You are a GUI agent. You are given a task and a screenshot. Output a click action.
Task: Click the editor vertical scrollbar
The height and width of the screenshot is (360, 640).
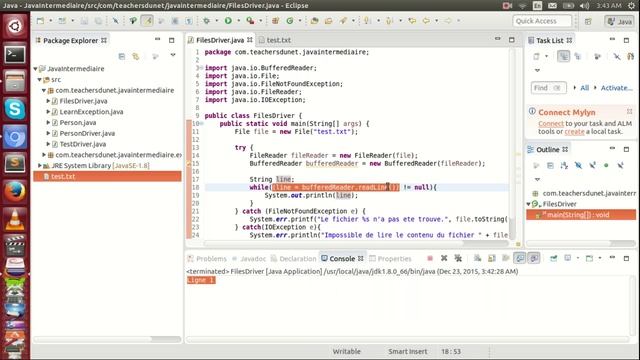512,145
